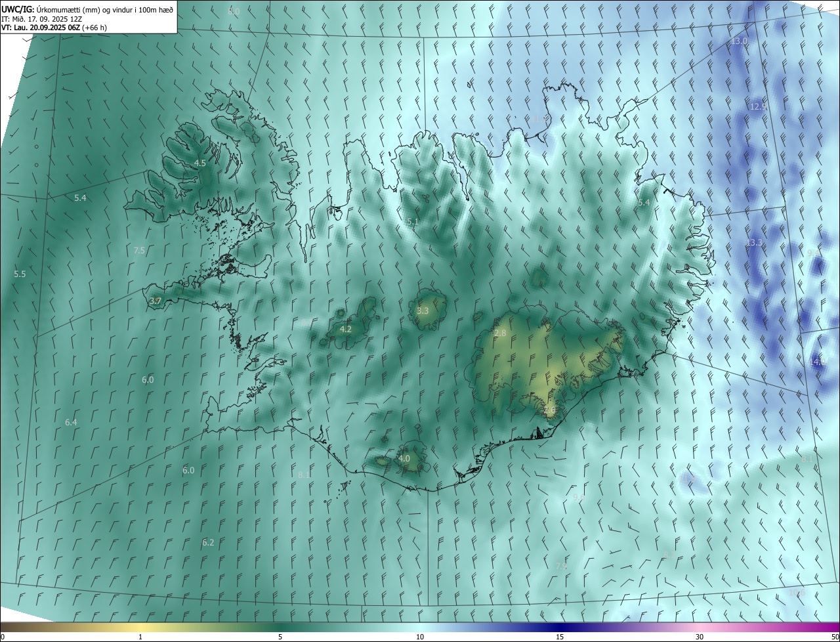Viewport: 840px width, 642px height.
Task: Click the 2.6 value label
Action: tap(549, 410)
